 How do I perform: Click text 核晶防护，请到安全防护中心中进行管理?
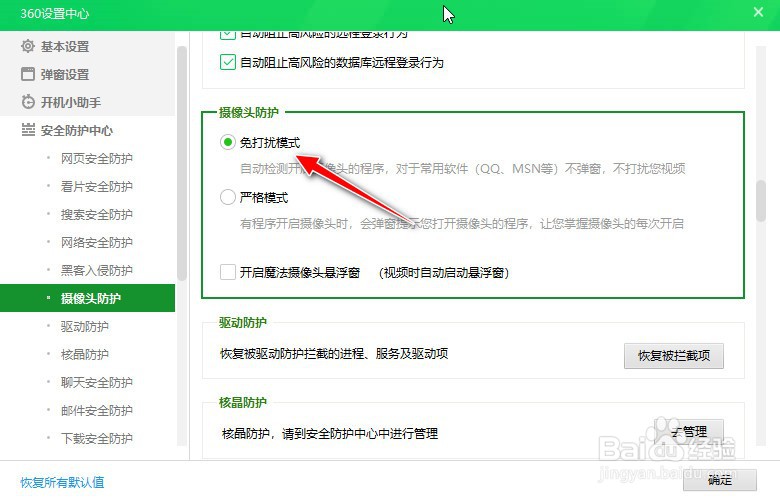pyautogui.click(x=330, y=433)
